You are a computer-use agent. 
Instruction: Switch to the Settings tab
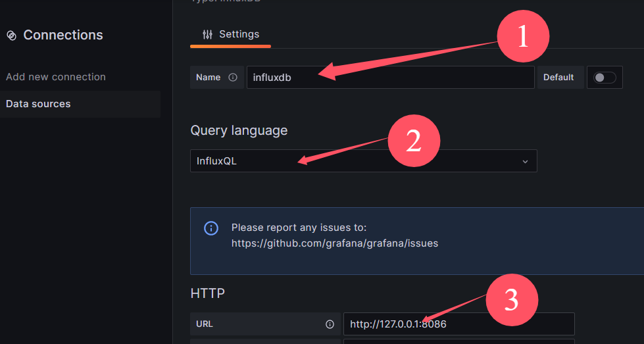230,34
